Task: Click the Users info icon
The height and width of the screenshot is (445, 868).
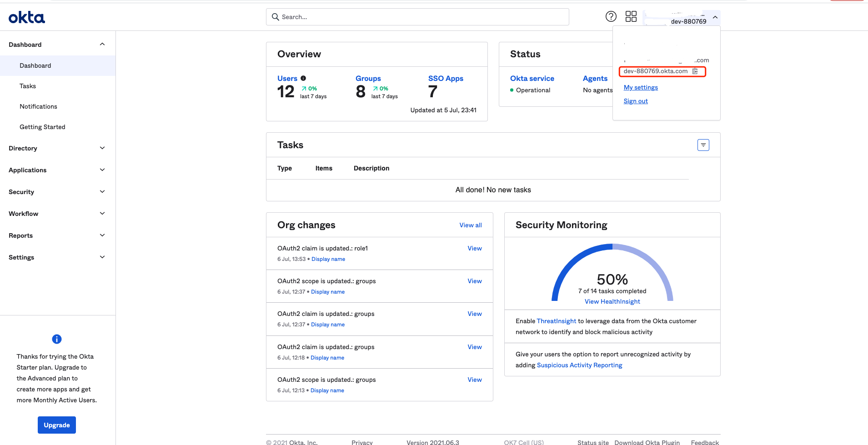Action: [x=303, y=78]
